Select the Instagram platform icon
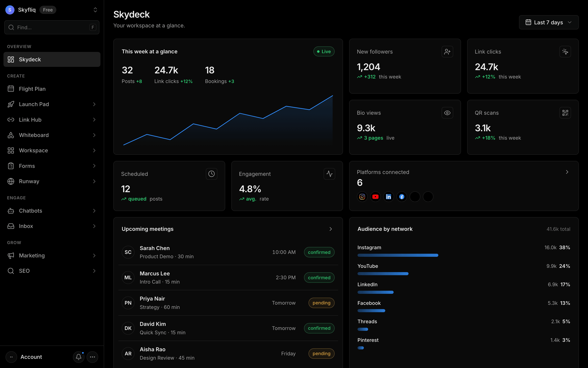Screen dimensions: 588x368 coord(362,197)
